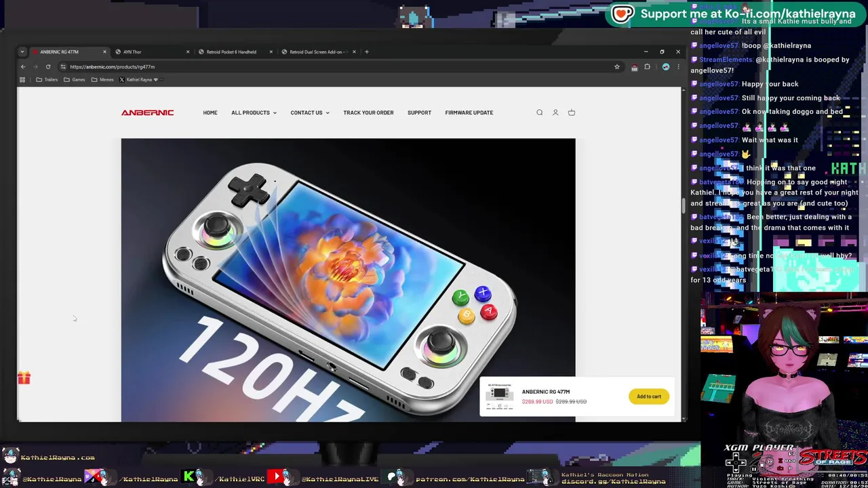Expand the tab search dropdown arrow
The height and width of the screenshot is (488, 868).
[x=22, y=52]
